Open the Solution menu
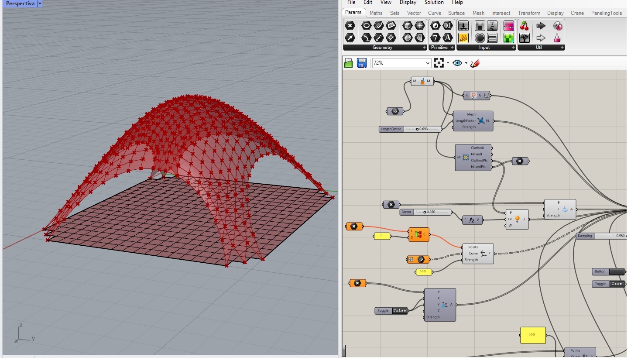Viewport: 631px width, 364px height. click(434, 3)
